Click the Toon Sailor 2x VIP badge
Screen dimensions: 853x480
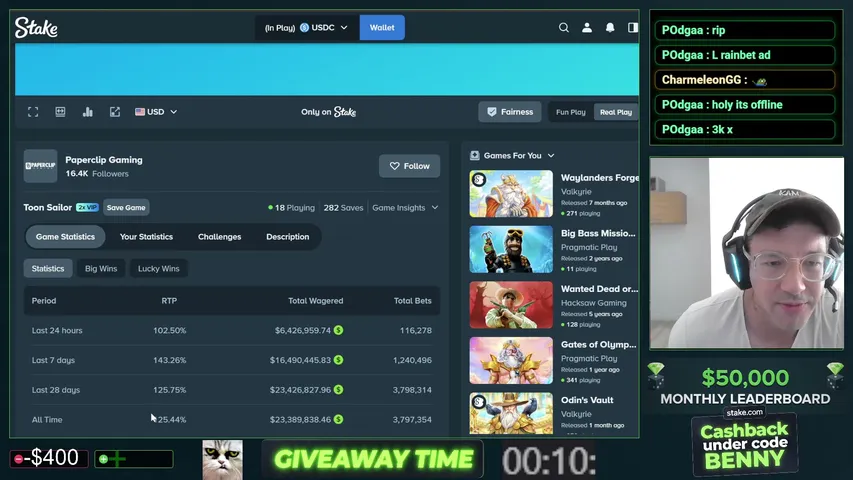pos(87,207)
